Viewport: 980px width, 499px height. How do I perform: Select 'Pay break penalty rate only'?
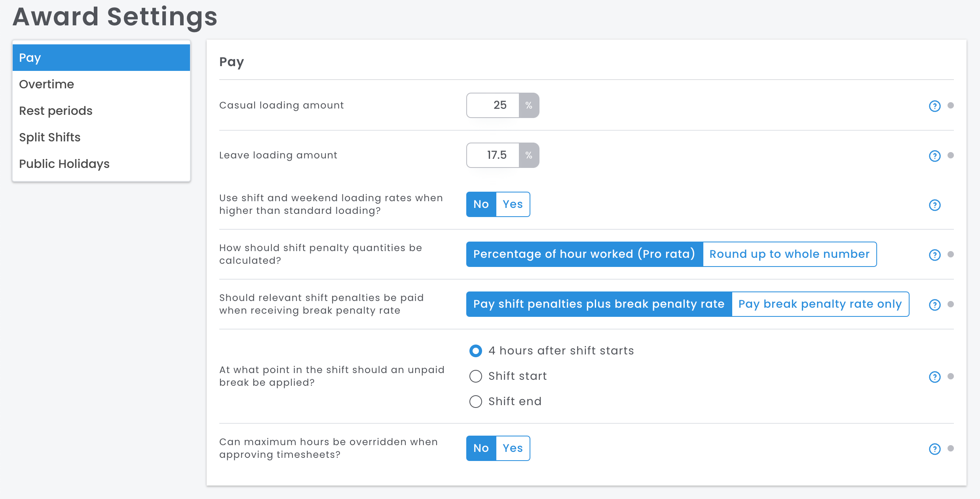tap(820, 304)
